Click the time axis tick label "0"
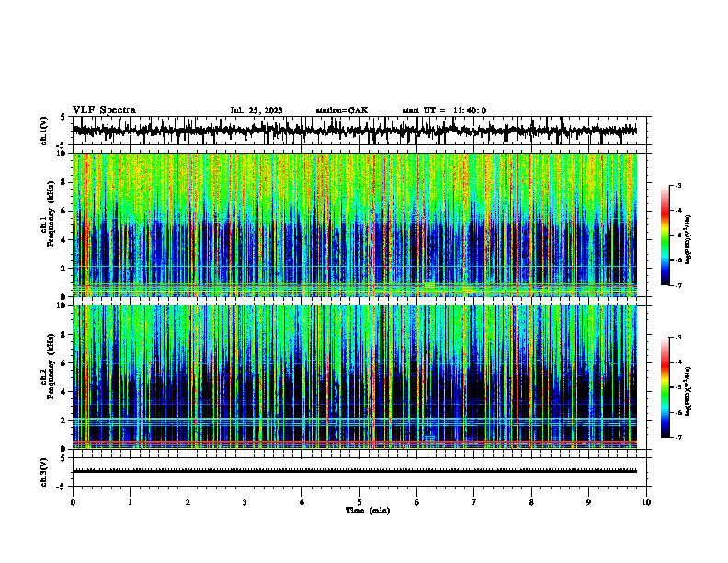This screenshot has height=563, width=728. pos(73,502)
